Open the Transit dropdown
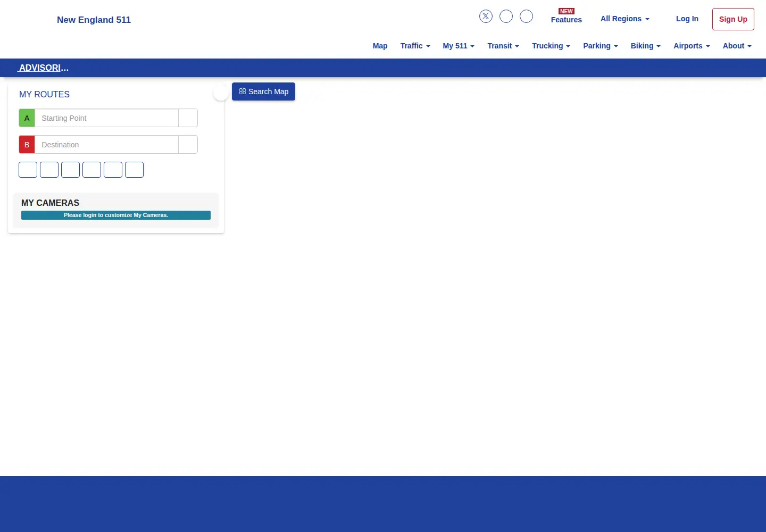The width and height of the screenshot is (766, 532). [503, 46]
